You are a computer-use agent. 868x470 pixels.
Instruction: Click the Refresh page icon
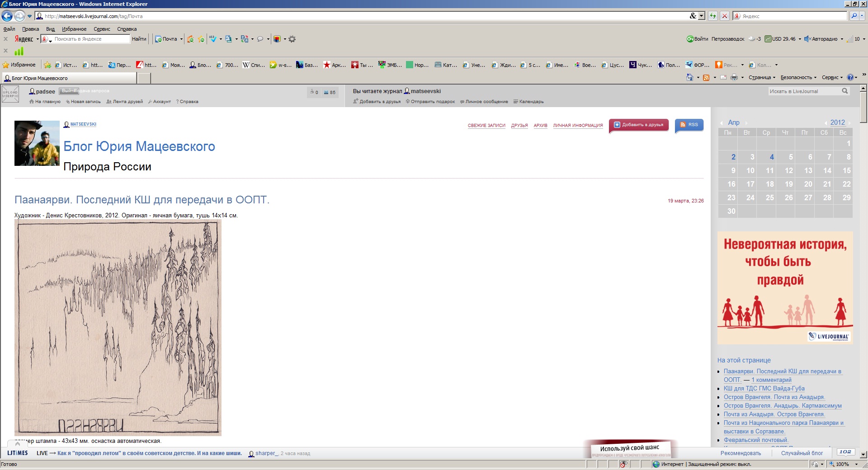click(x=713, y=16)
